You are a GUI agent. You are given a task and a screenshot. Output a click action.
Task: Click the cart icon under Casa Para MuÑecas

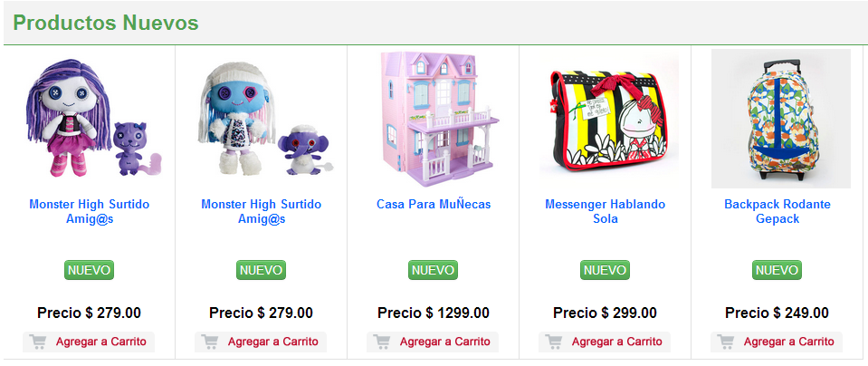(x=381, y=342)
